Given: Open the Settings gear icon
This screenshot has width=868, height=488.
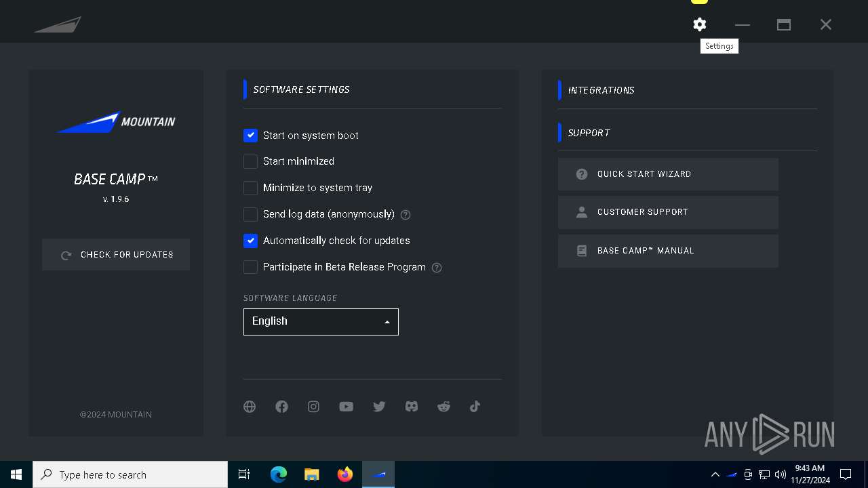Looking at the screenshot, I should point(699,24).
